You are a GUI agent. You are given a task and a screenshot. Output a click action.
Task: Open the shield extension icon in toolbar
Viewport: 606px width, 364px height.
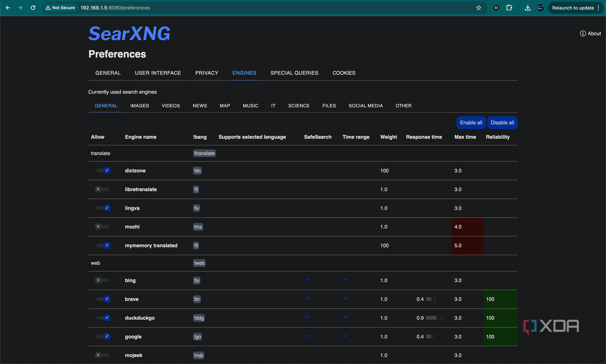pyautogui.click(x=496, y=8)
